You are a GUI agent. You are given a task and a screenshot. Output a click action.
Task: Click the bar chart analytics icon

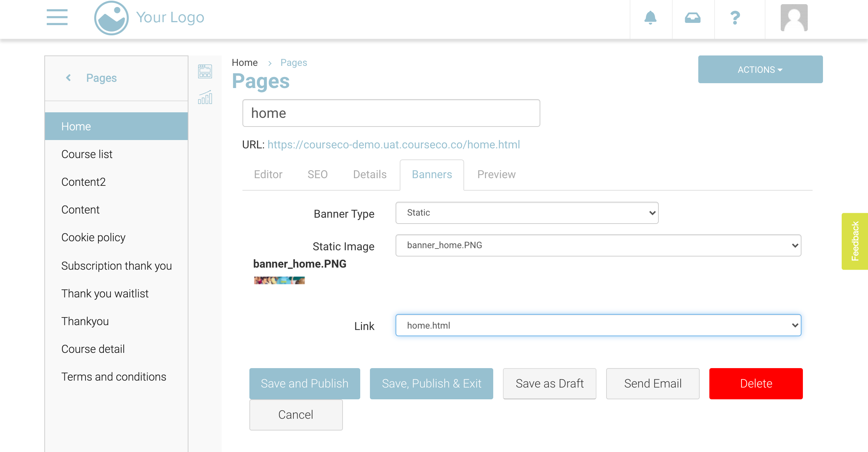coord(205,97)
